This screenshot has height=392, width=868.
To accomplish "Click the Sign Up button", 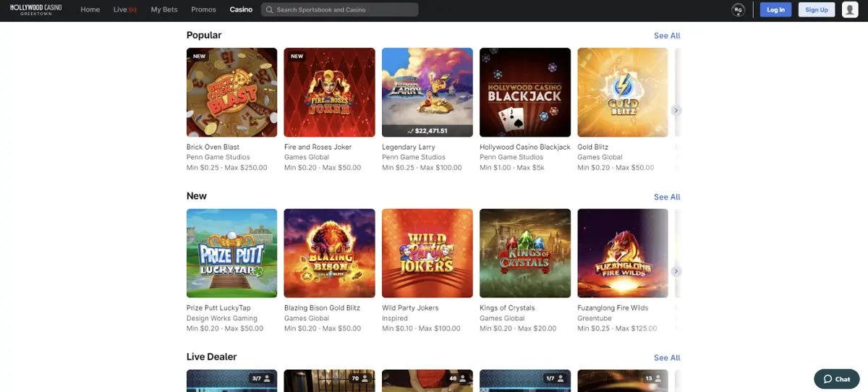I will click(816, 9).
